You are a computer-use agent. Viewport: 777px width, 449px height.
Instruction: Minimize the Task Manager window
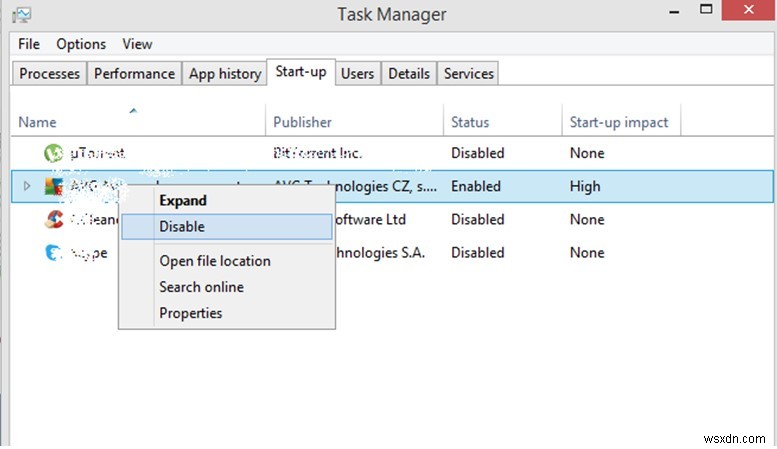tap(674, 10)
